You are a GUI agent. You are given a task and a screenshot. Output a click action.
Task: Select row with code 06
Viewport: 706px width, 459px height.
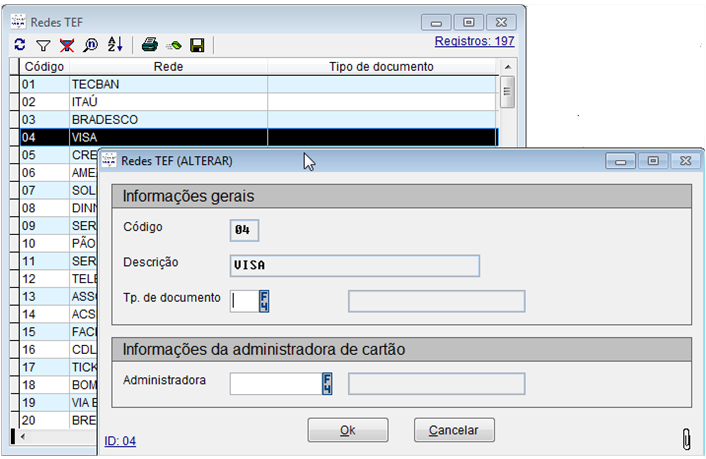(x=59, y=173)
